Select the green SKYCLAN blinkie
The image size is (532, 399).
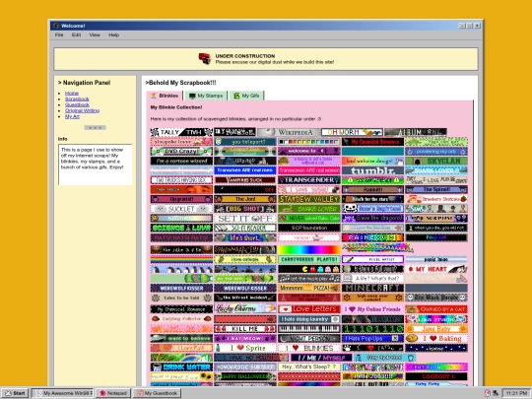pyautogui.click(x=436, y=161)
